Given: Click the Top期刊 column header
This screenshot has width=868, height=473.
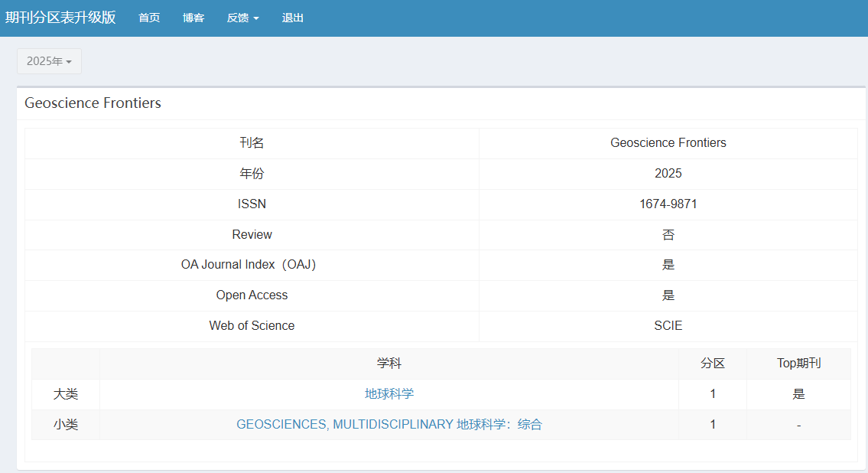Looking at the screenshot, I should [798, 364].
